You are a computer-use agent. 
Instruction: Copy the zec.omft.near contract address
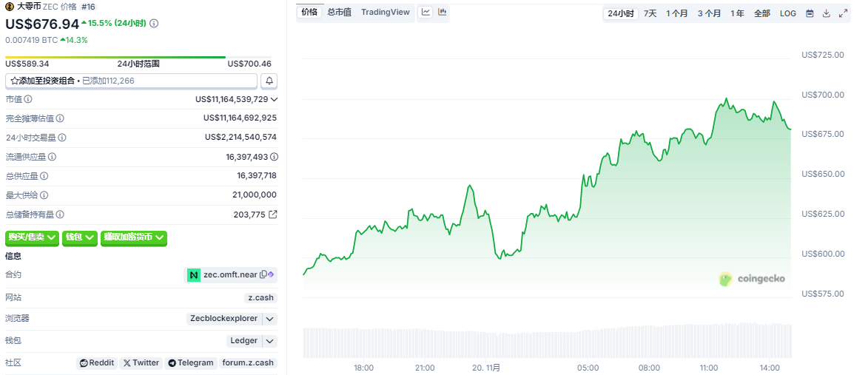pos(263,275)
